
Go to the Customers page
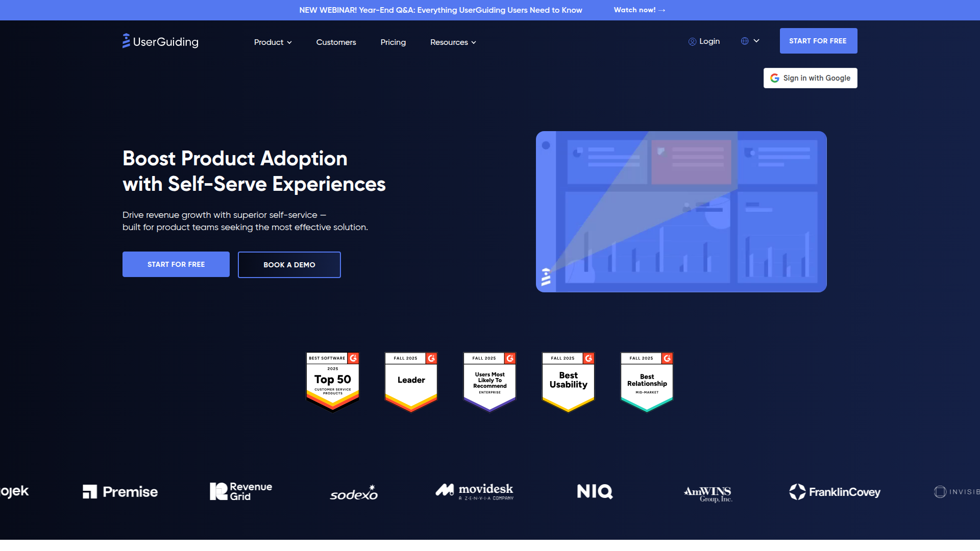point(336,42)
